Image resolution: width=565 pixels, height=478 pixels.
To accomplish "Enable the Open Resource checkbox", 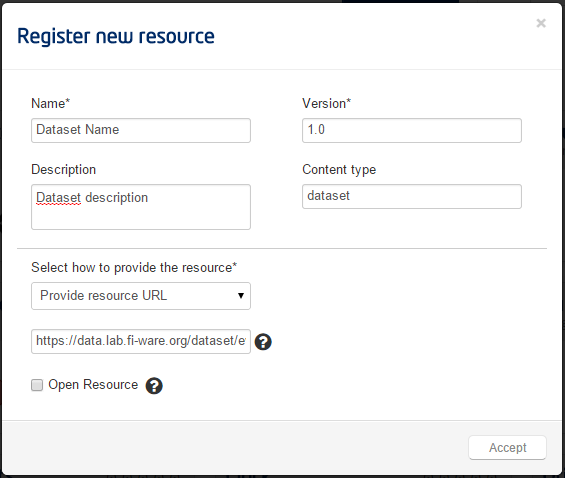I will [37, 385].
